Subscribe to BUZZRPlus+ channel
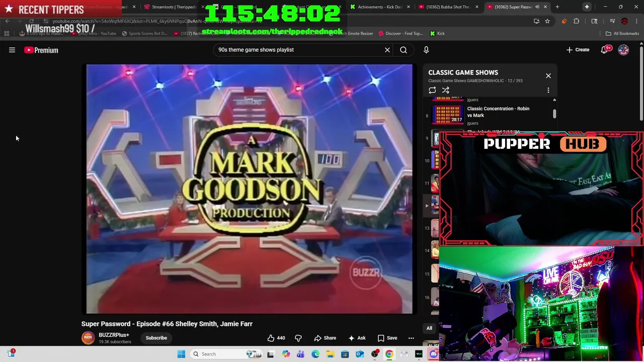Viewport: 644px width, 362px height. point(156,338)
